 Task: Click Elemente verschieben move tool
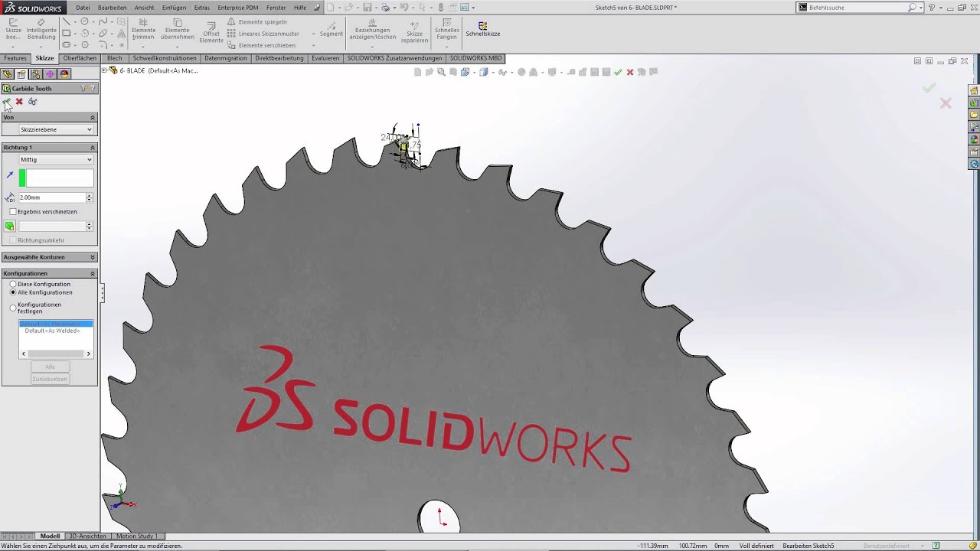tap(261, 45)
